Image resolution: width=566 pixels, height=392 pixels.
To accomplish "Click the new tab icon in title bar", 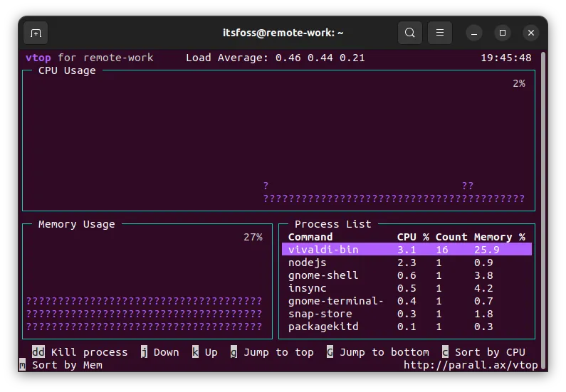I will [36, 33].
